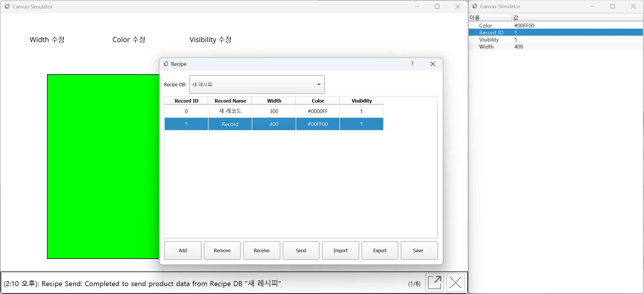
Task: Dismiss the status message with X icon
Action: click(x=455, y=283)
